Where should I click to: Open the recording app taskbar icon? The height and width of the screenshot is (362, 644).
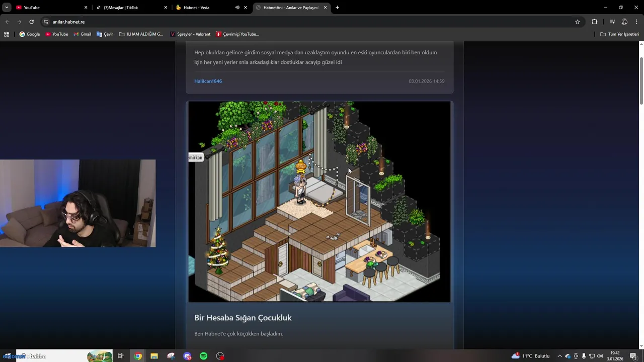[x=220, y=356]
